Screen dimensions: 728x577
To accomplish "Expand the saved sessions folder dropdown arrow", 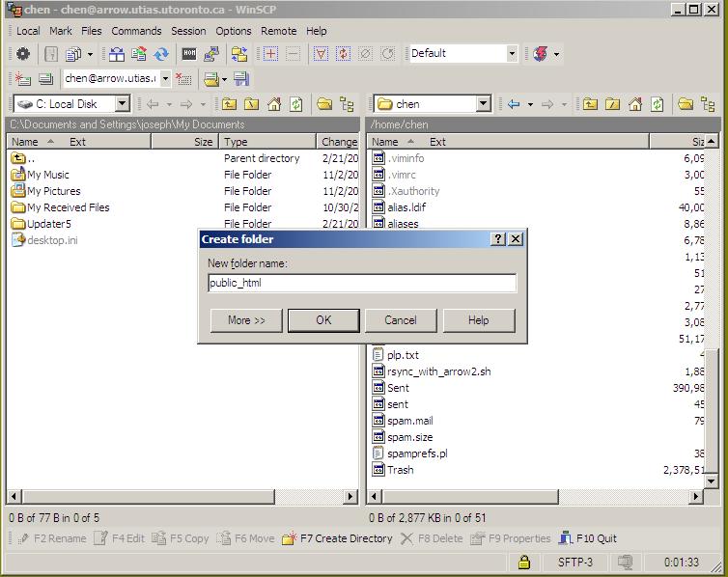I will [x=224, y=79].
